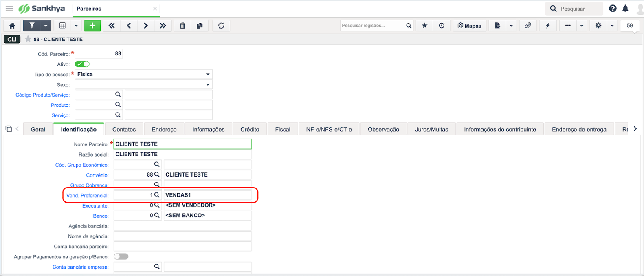
Task: Click the search magnifier in Pesquisar registros
Action: coord(409,26)
